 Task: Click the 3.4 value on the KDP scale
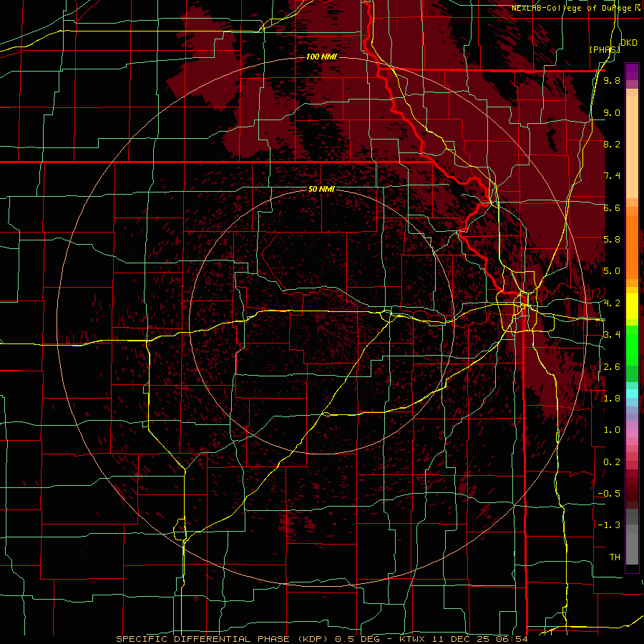[x=612, y=335]
